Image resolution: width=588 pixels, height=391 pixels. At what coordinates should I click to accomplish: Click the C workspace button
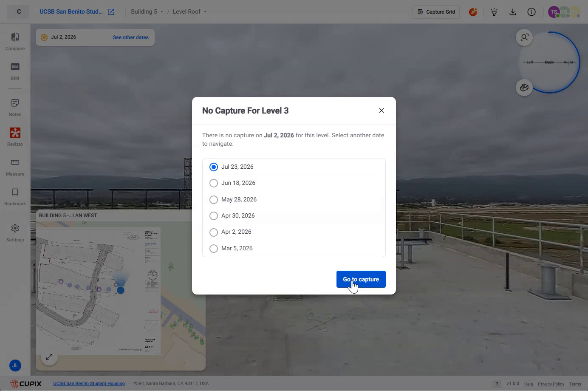tap(19, 12)
